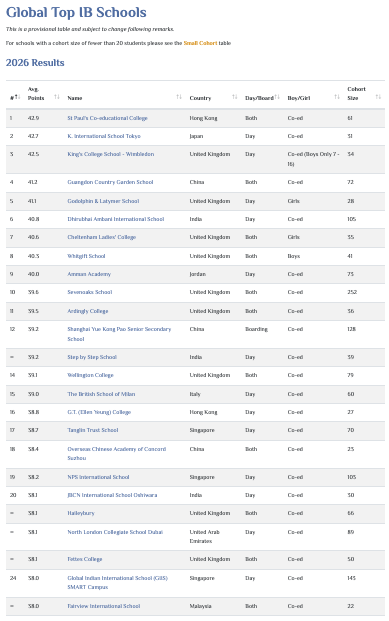The height and width of the screenshot is (621, 389).
Task: Open St Paul's Co-educational College link
Action: pos(107,118)
